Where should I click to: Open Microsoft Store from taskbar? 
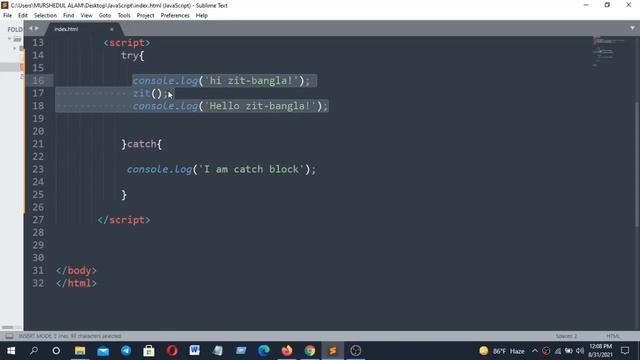149,351
